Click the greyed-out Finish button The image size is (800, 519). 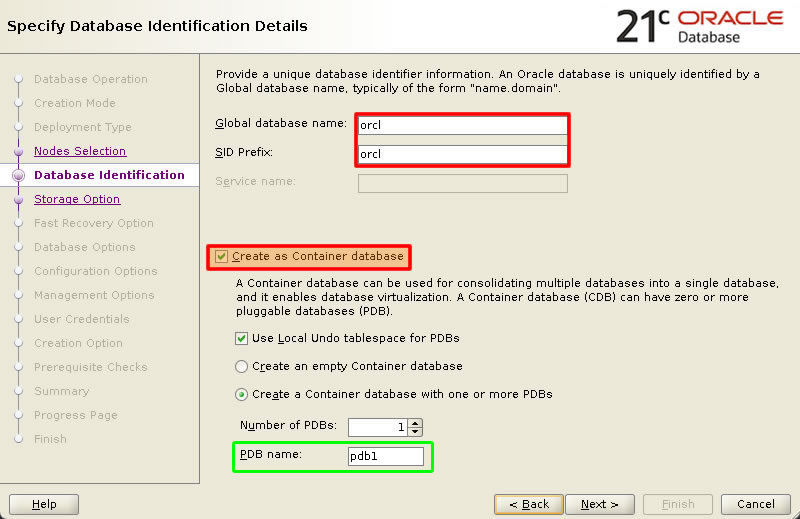point(678,504)
